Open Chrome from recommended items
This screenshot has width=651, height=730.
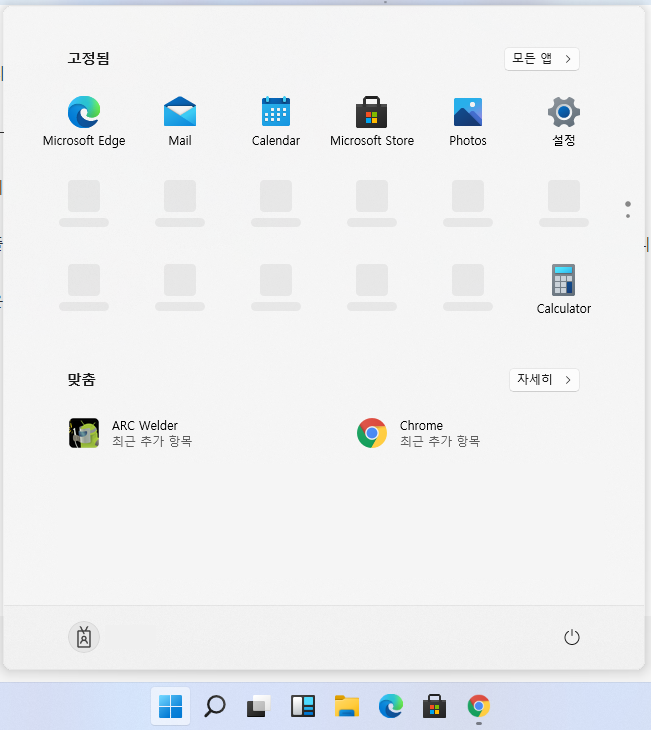click(418, 433)
